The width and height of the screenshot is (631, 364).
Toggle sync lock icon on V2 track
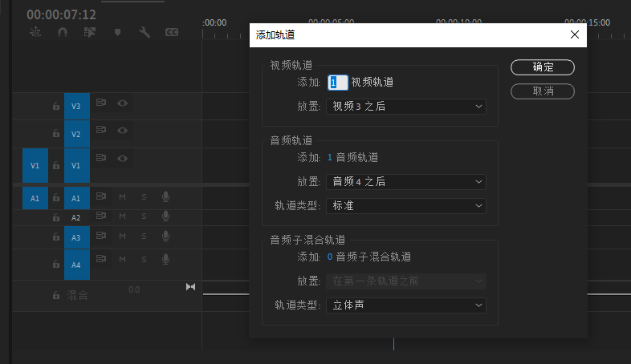(101, 130)
